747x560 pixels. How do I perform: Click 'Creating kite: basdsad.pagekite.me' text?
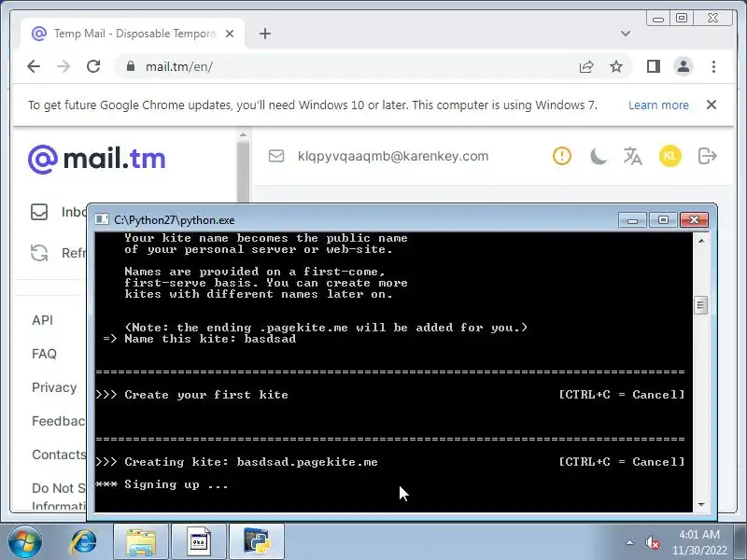[x=251, y=462]
